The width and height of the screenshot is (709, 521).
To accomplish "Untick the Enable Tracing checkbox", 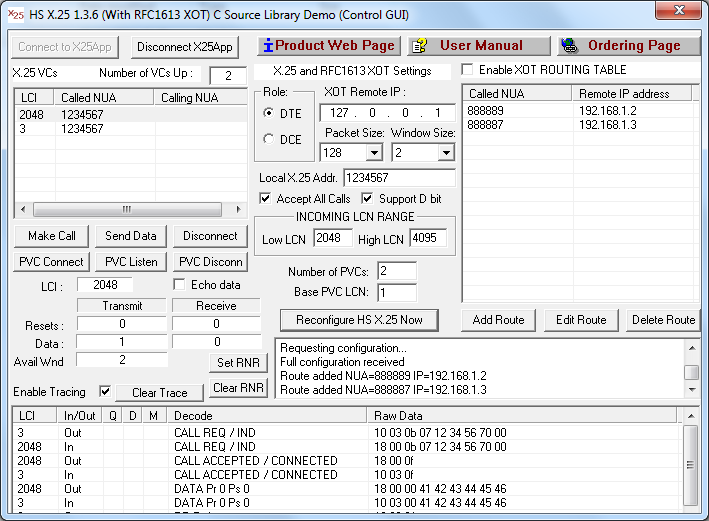I will coord(105,391).
